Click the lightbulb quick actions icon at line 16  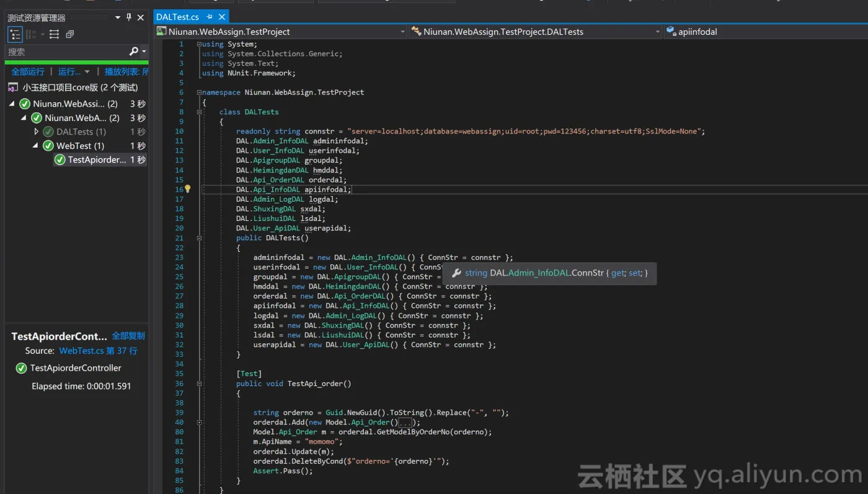187,188
